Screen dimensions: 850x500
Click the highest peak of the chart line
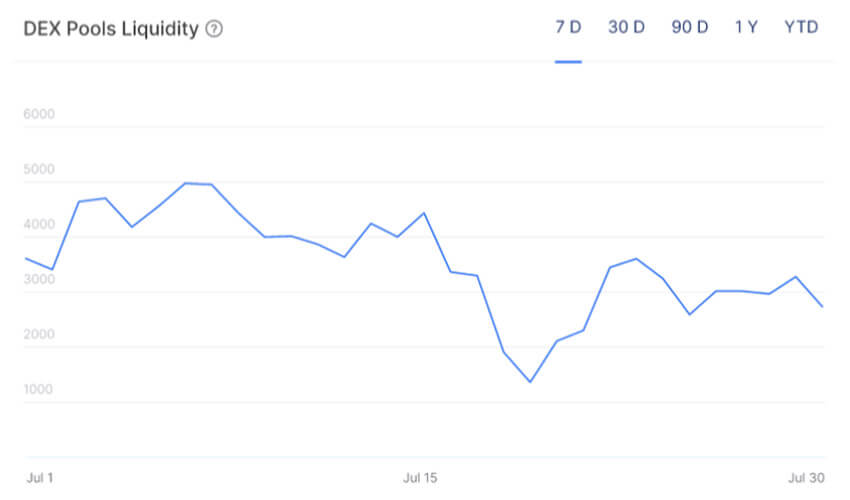186,183
